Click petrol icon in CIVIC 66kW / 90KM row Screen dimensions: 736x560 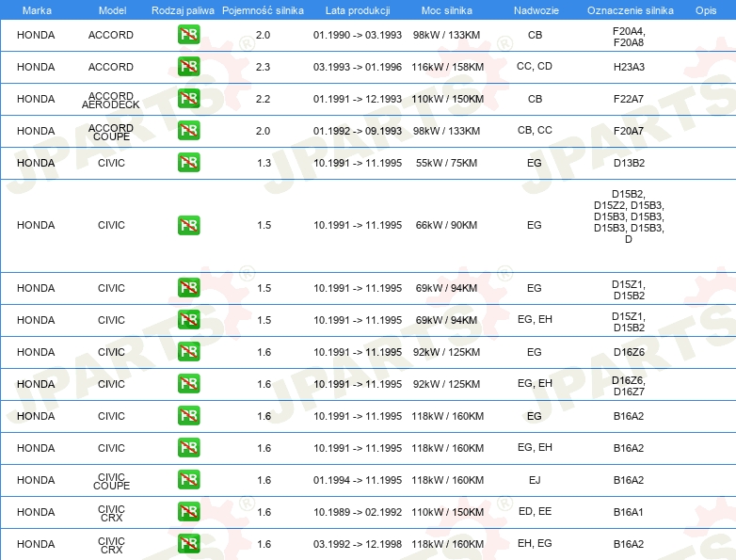188,225
